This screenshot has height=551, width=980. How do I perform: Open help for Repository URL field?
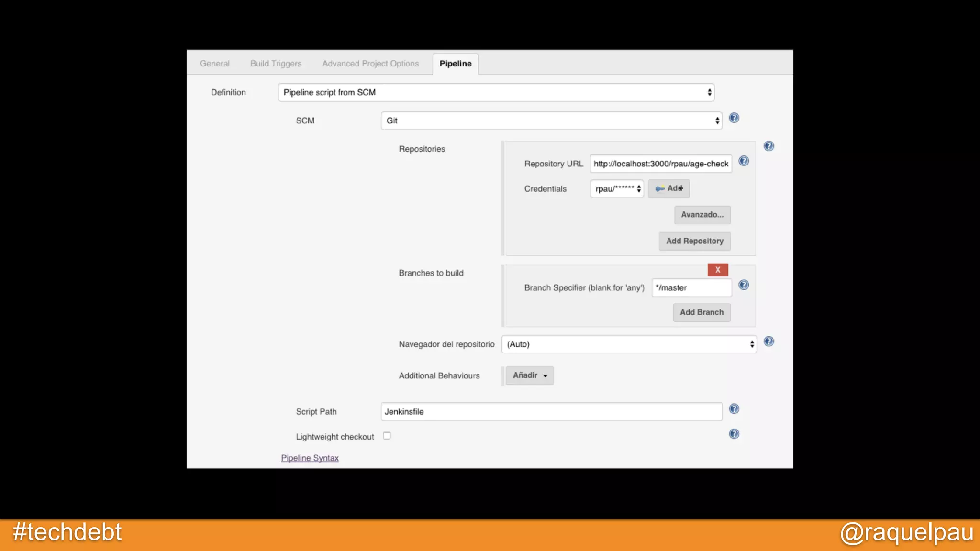743,161
